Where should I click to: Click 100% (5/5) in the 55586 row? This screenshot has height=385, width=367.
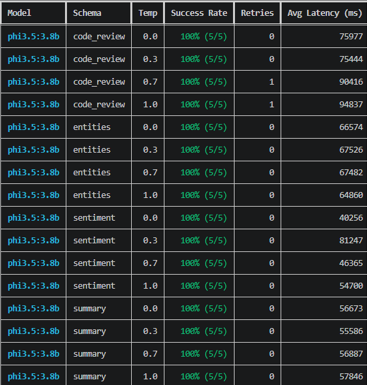(x=204, y=331)
